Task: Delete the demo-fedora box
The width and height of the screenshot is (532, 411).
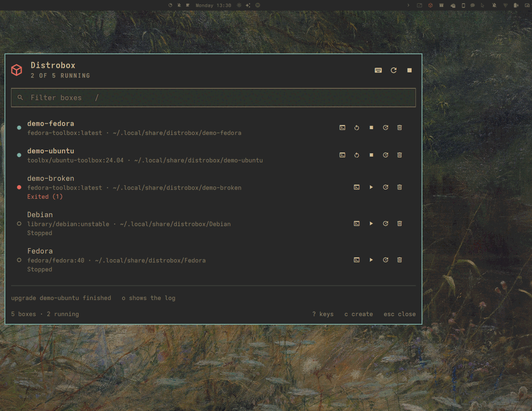Action: pyautogui.click(x=400, y=128)
